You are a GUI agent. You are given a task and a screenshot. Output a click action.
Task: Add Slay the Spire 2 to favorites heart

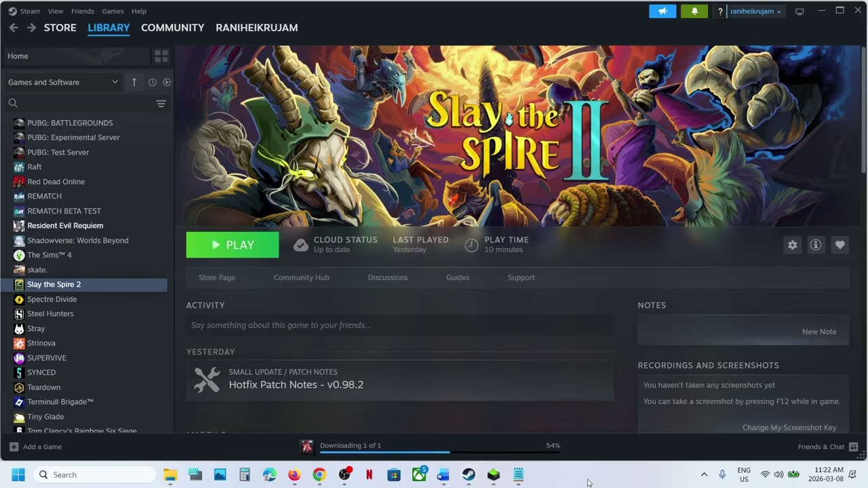tap(840, 245)
